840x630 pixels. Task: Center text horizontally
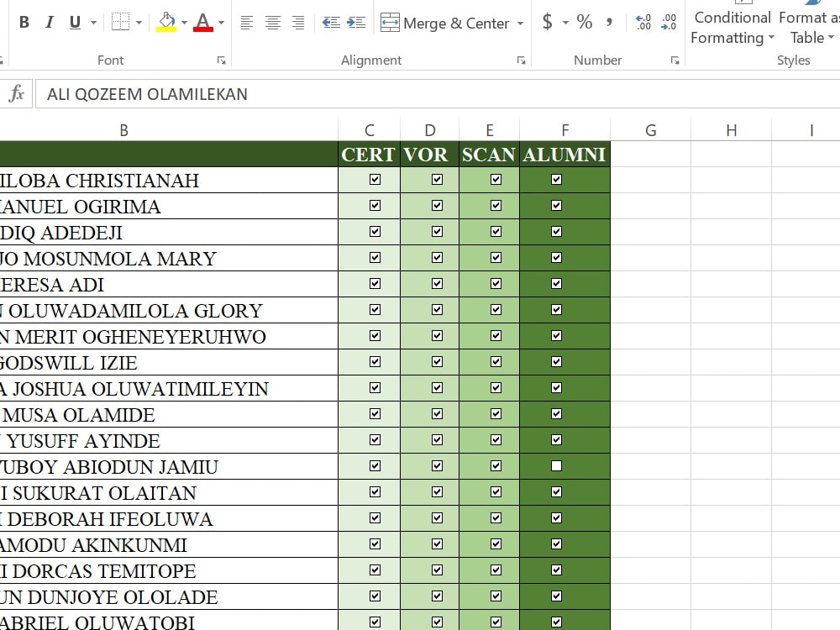[273, 23]
